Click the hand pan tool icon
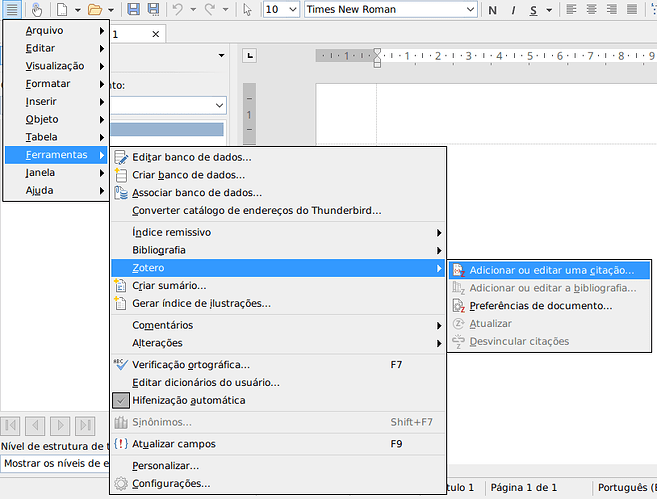The image size is (657, 499). pyautogui.click(x=37, y=10)
